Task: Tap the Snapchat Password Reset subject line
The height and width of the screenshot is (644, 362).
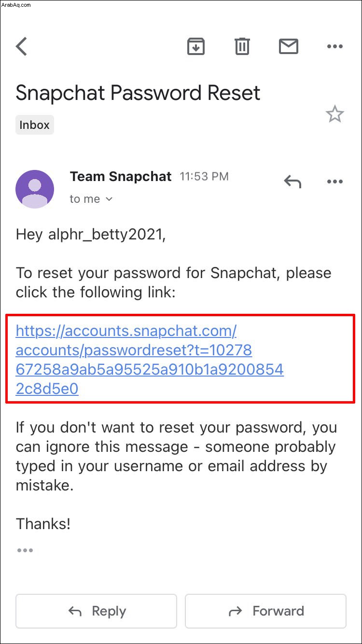Action: pyautogui.click(x=138, y=93)
